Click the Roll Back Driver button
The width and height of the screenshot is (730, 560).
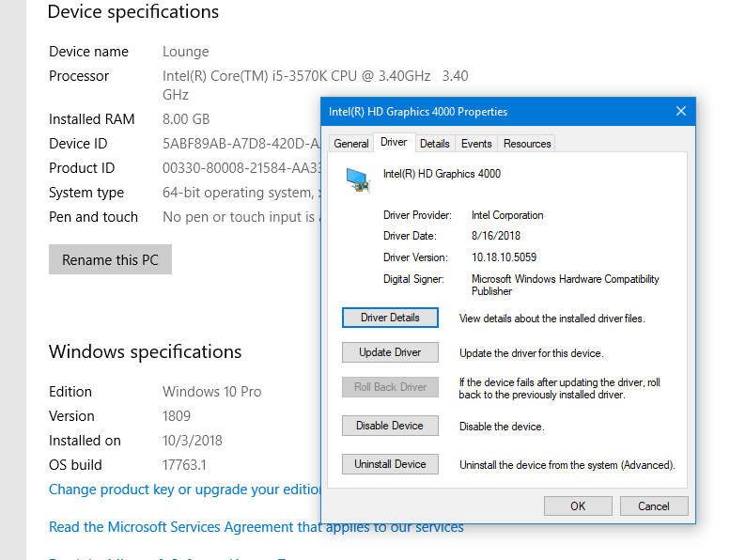pos(390,387)
